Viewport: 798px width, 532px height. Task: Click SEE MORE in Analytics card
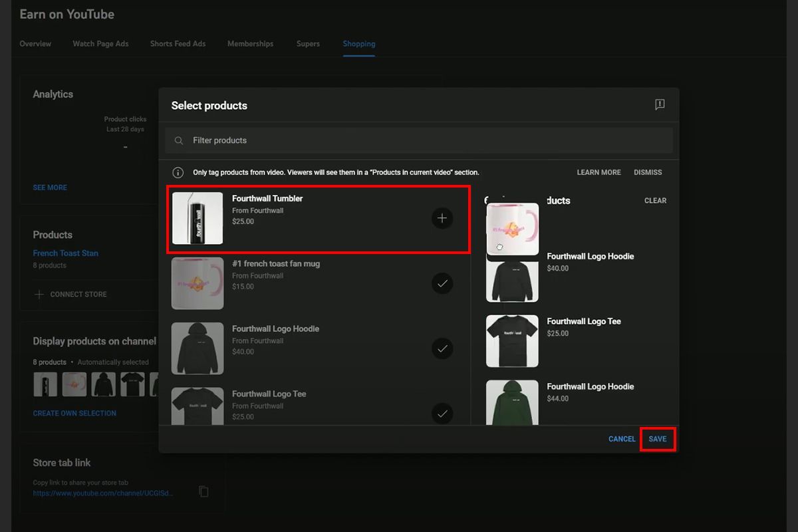pos(50,188)
